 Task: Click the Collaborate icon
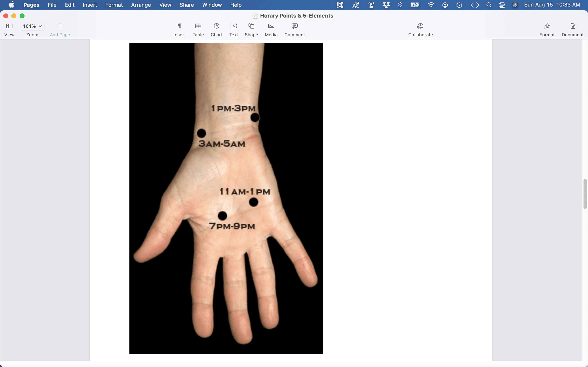tap(420, 26)
